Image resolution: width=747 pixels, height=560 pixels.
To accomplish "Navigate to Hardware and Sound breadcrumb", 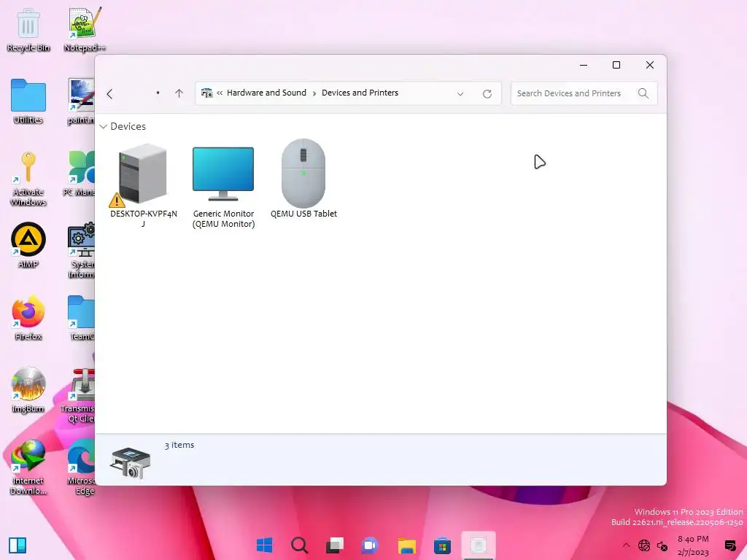I will (x=266, y=93).
